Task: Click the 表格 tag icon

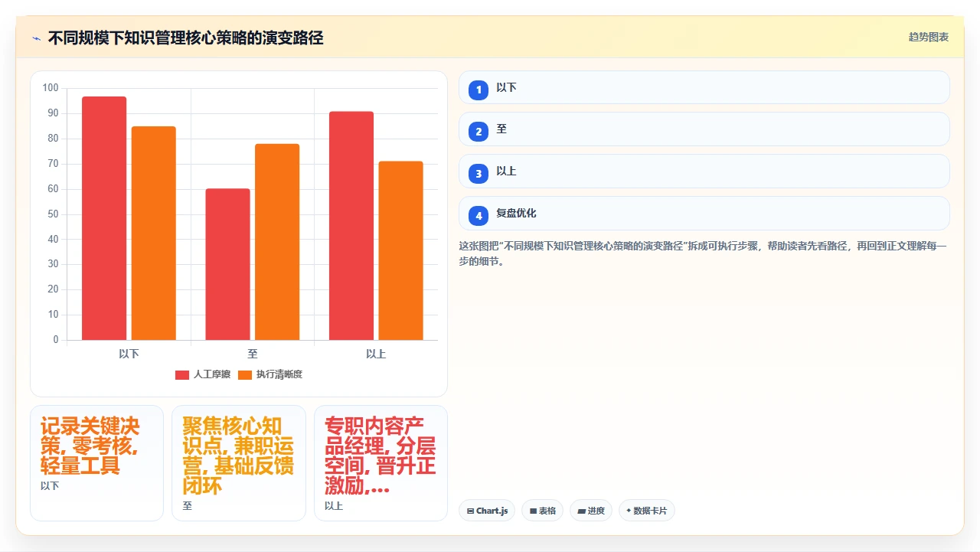Action: (533, 511)
